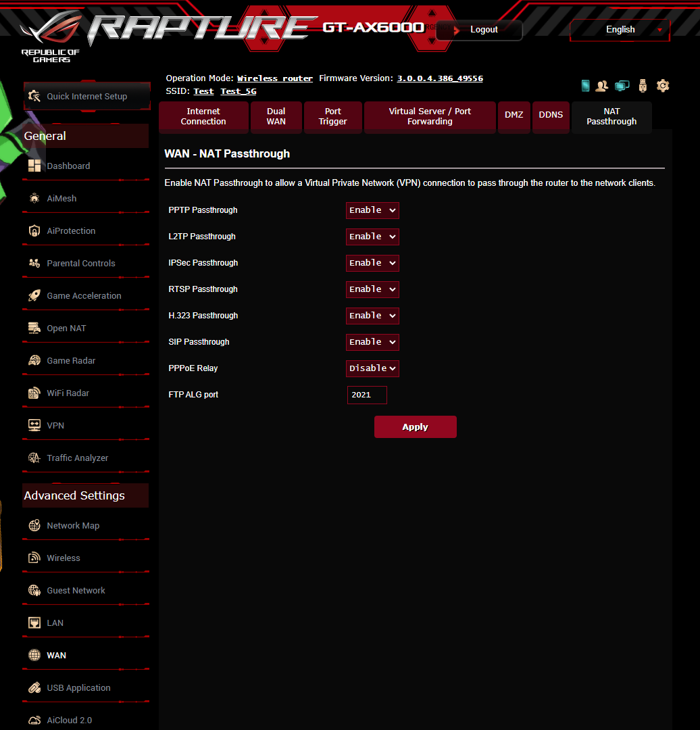Click the AiProtection shield icon

coord(34,231)
